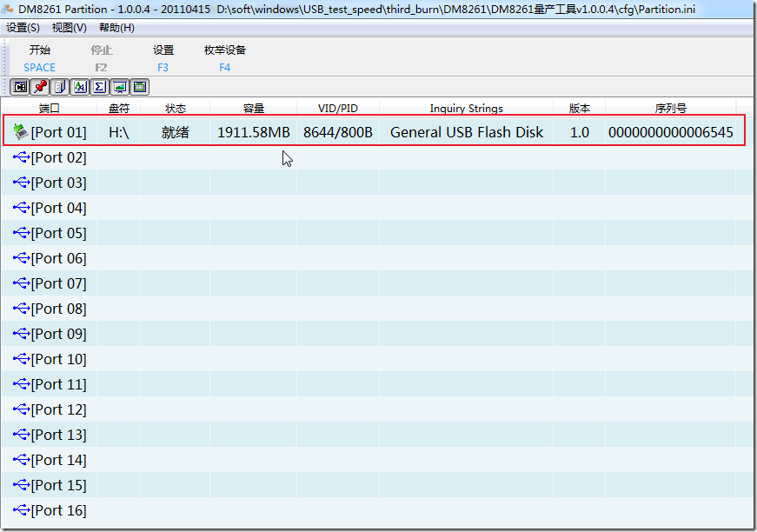
Task: Click the USB icon for Port 12
Action: (21, 409)
